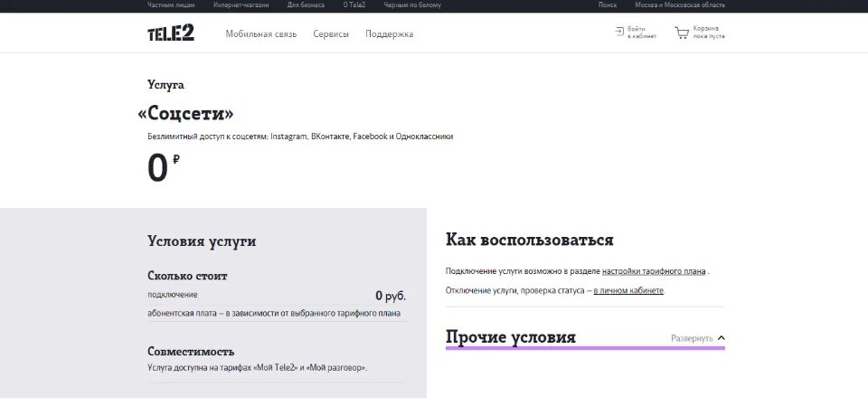
Task: Click the «Соцсети» service title
Action: (185, 114)
